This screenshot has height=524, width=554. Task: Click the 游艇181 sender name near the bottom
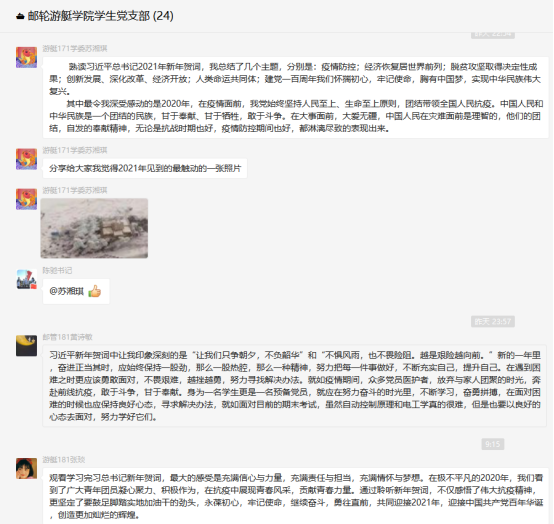click(64, 459)
